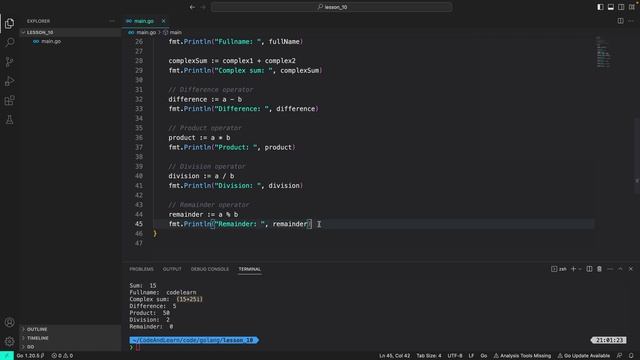Screen dimensions: 640x360
Task: Maximize the terminal panel size
Action: (x=620, y=269)
